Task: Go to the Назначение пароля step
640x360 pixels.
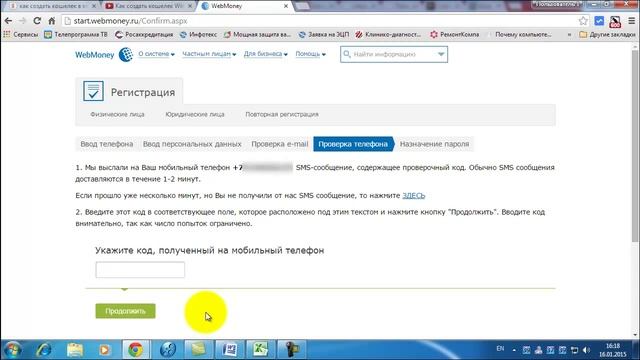Action: [434, 144]
